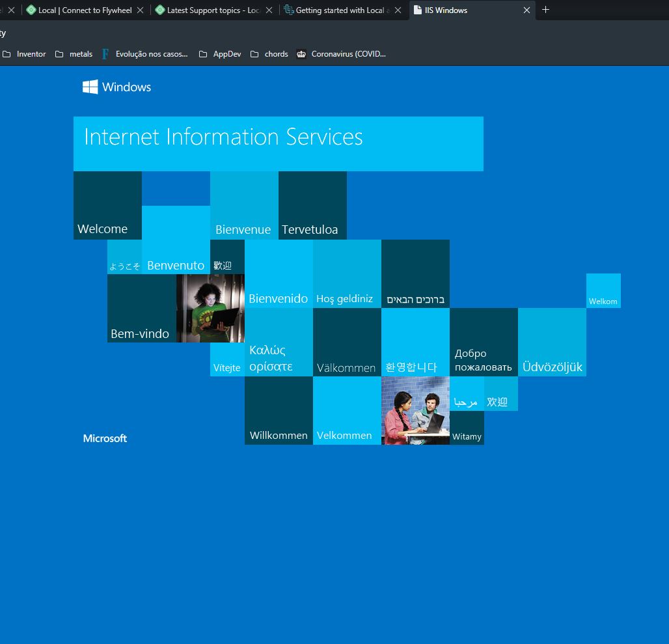This screenshot has width=669, height=644.
Task: Click the ようこそ tile
Action: pos(124,257)
